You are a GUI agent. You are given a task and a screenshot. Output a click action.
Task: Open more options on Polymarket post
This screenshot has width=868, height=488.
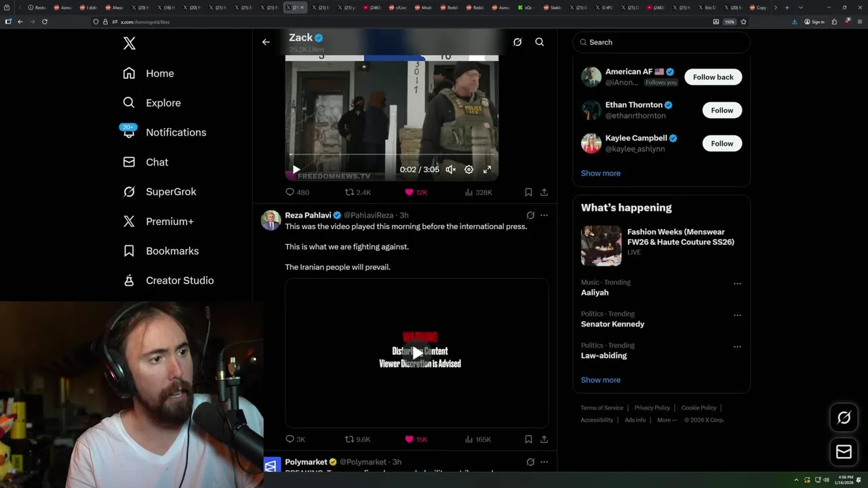(544, 462)
